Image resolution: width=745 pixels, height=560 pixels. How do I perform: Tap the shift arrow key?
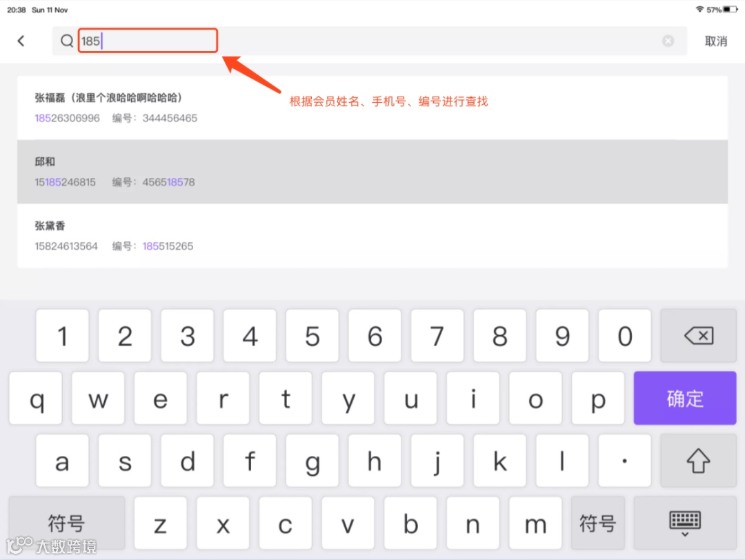pyautogui.click(x=698, y=460)
